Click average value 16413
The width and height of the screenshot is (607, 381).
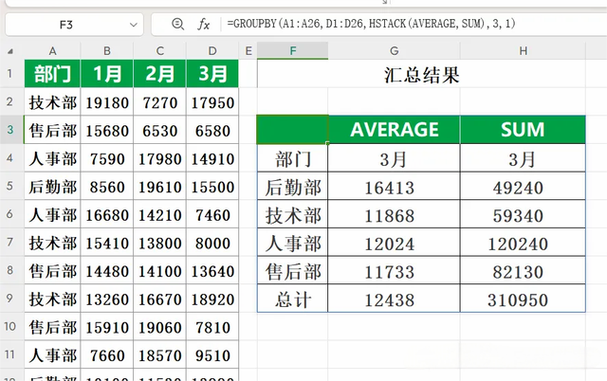pos(394,187)
